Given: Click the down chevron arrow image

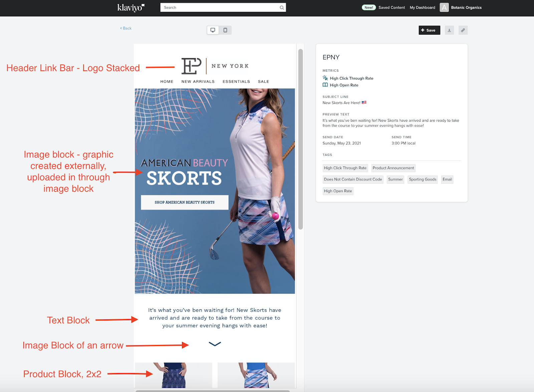Looking at the screenshot, I should (x=215, y=344).
